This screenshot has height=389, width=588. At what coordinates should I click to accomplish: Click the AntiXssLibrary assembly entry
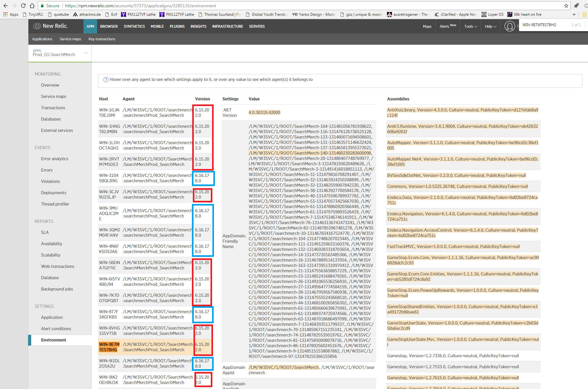463,113
